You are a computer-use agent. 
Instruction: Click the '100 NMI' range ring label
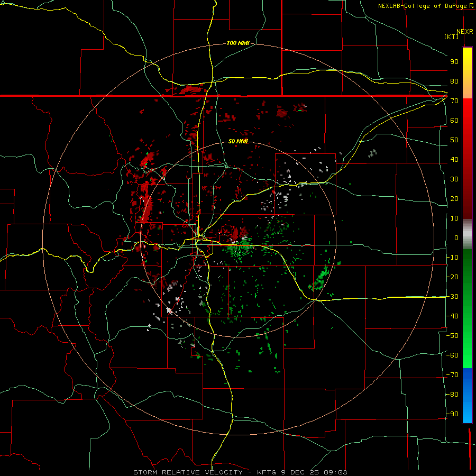tap(238, 43)
